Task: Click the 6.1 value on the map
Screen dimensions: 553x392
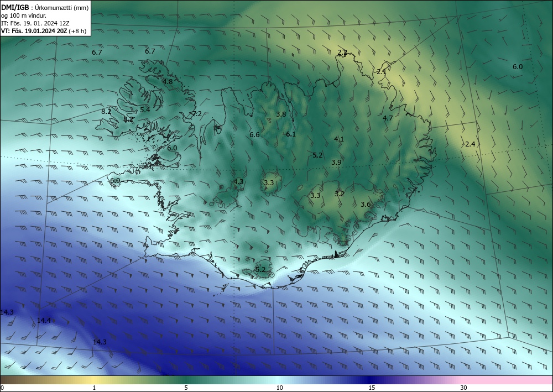Action: [291, 134]
